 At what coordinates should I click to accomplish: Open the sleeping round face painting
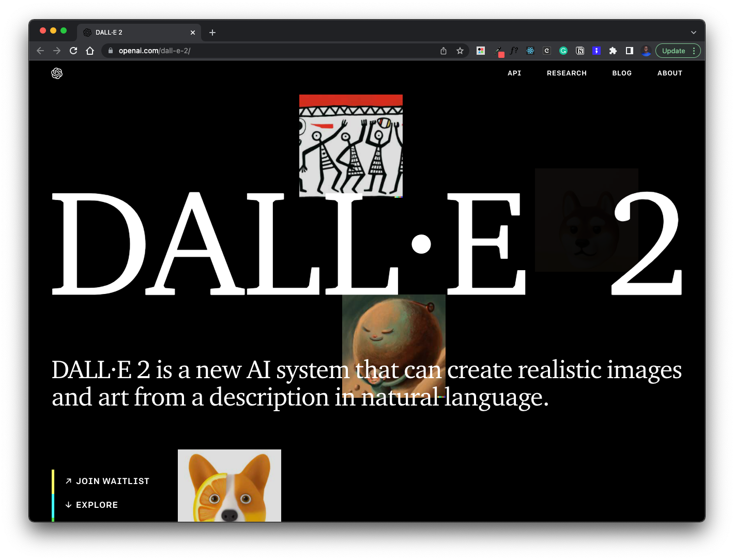click(x=394, y=346)
